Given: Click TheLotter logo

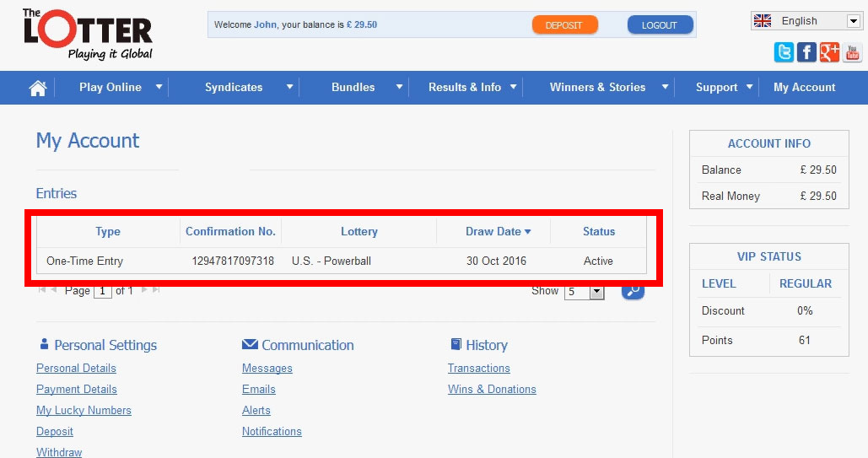Looking at the screenshot, I should point(88,35).
